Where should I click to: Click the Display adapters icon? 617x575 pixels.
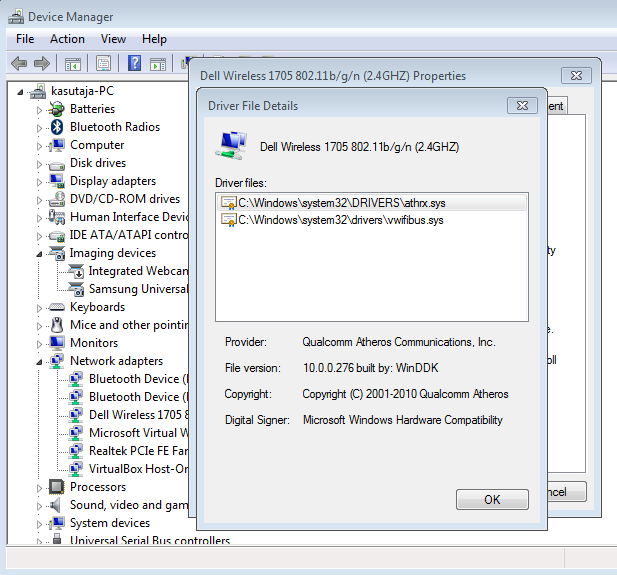pyautogui.click(x=57, y=181)
